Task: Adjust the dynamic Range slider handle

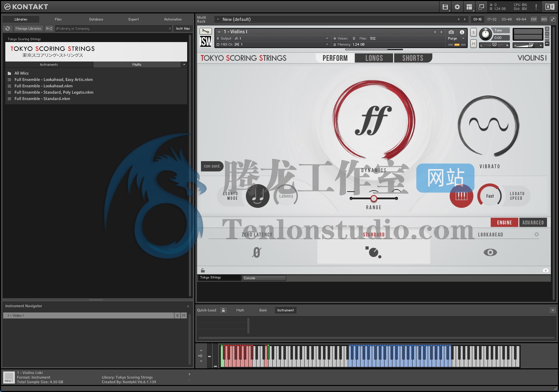Action: (374, 198)
